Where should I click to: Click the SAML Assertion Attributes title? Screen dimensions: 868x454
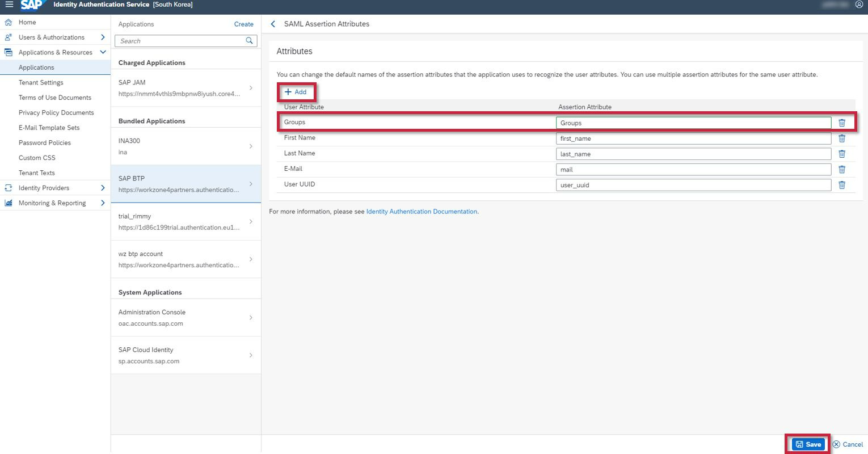[327, 24]
